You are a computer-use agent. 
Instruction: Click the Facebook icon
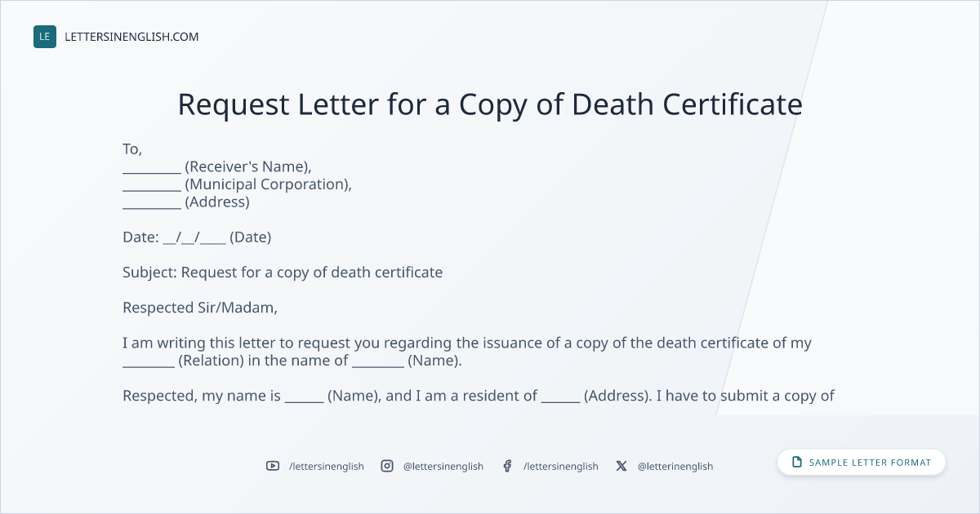[x=507, y=466]
